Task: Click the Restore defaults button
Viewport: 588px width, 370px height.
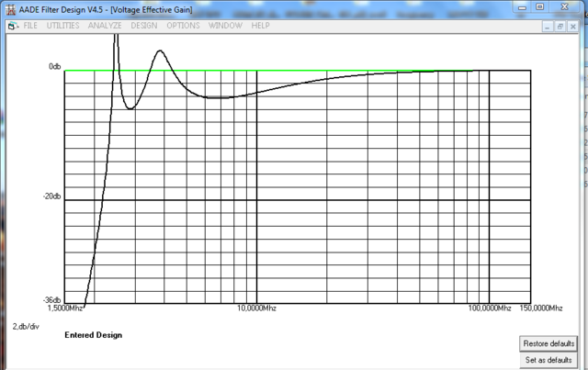Action: 548,343
